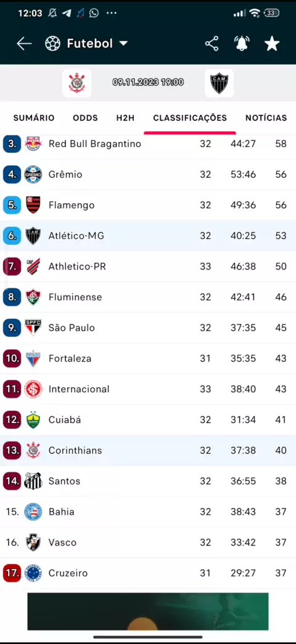Open the advertisement banner at the bottom

point(148,611)
